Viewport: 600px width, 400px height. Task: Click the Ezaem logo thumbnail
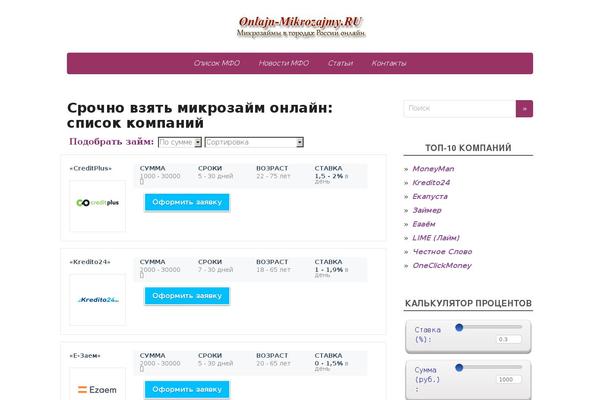coord(98,384)
